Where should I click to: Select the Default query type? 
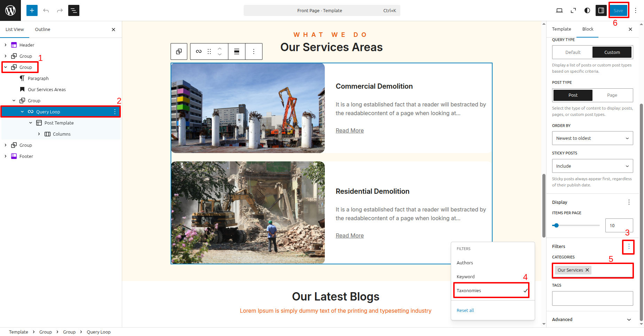click(573, 52)
